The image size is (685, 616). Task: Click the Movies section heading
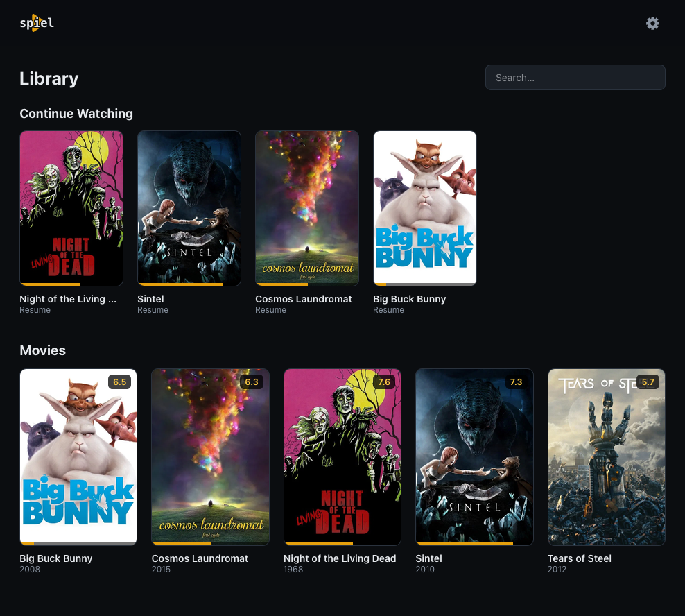point(43,350)
